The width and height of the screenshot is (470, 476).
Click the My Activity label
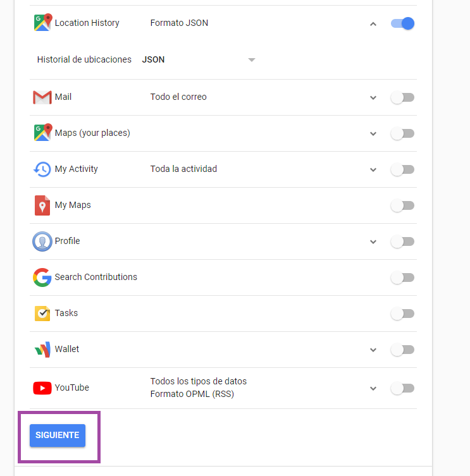coord(77,169)
